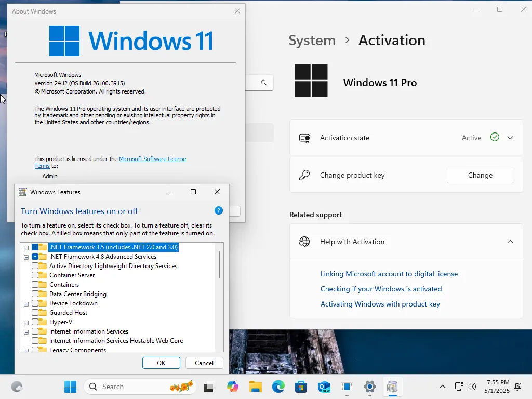532x399 pixels.
Task: Enable the Containers feature checkbox
Action: tap(35, 284)
